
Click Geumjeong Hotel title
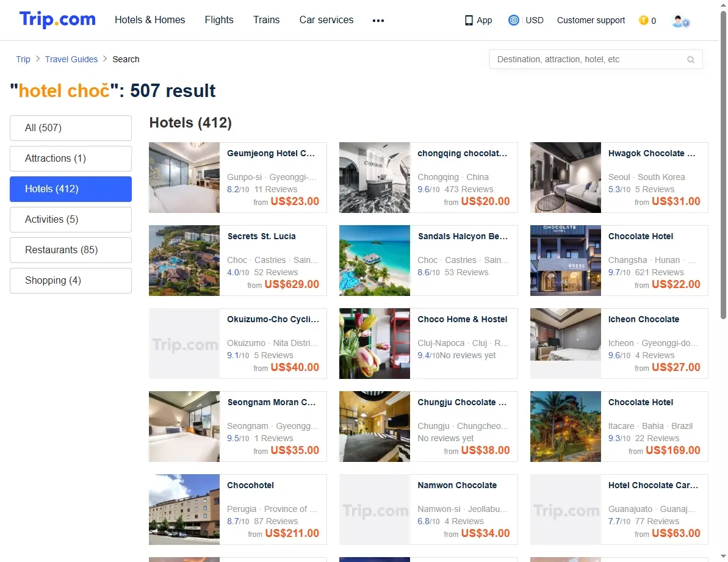[271, 154]
